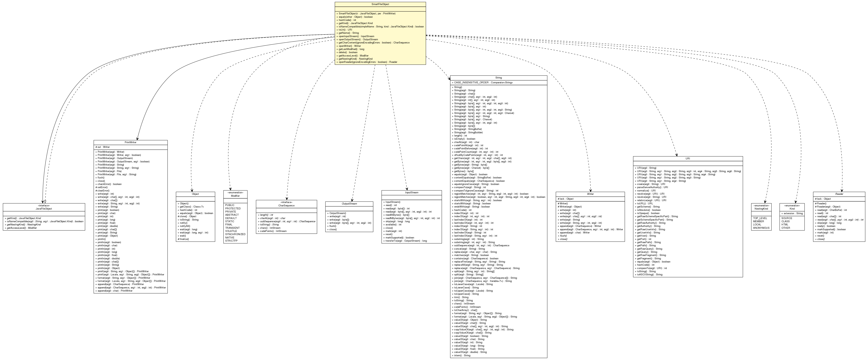Click notifyAll() in the Object box
Screen dimensions: 868x360
[x=184, y=226]
